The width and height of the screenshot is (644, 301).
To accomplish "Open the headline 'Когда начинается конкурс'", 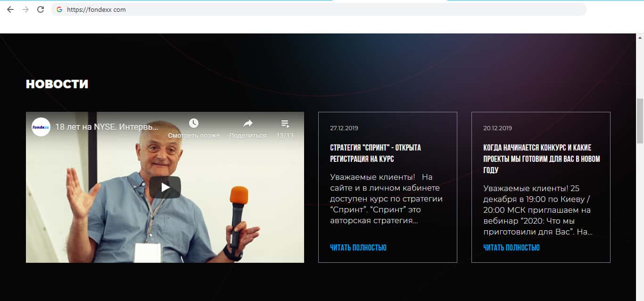I will 542,159.
